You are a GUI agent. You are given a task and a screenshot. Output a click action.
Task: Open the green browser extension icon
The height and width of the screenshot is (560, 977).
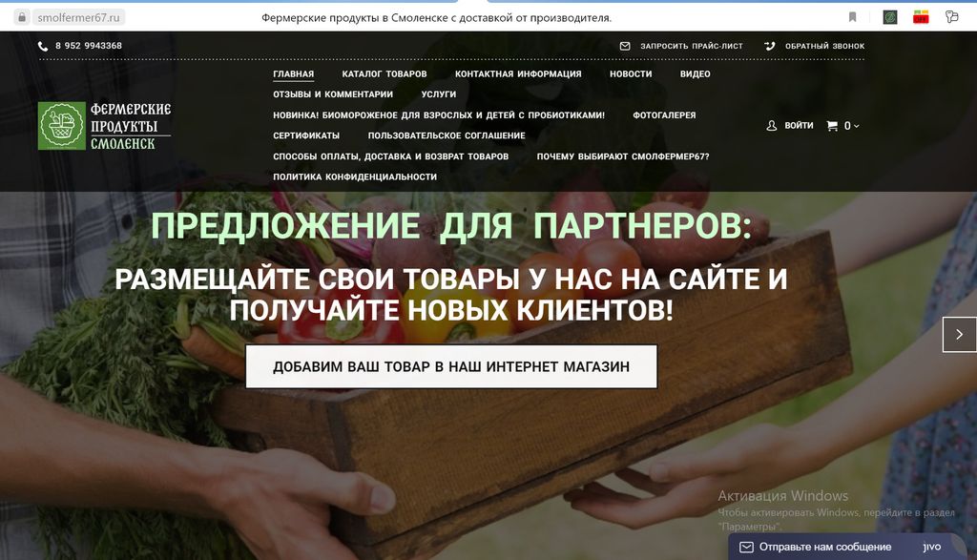[x=889, y=17]
